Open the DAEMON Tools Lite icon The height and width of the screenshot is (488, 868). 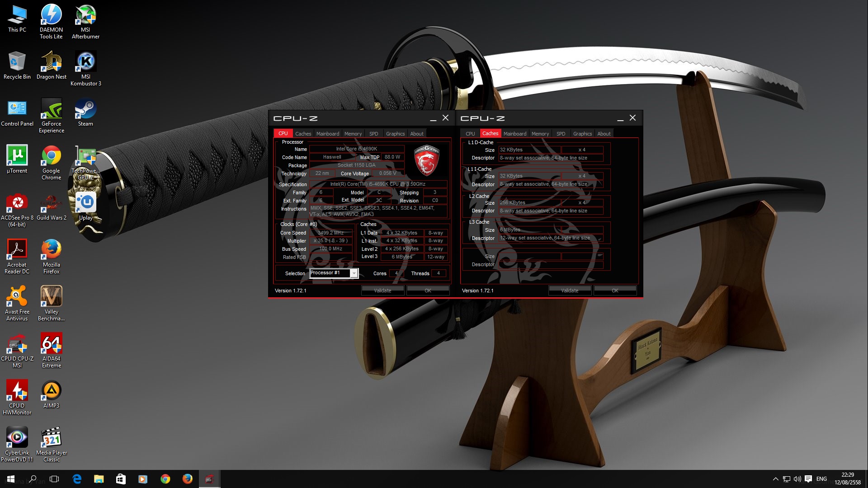51,17
